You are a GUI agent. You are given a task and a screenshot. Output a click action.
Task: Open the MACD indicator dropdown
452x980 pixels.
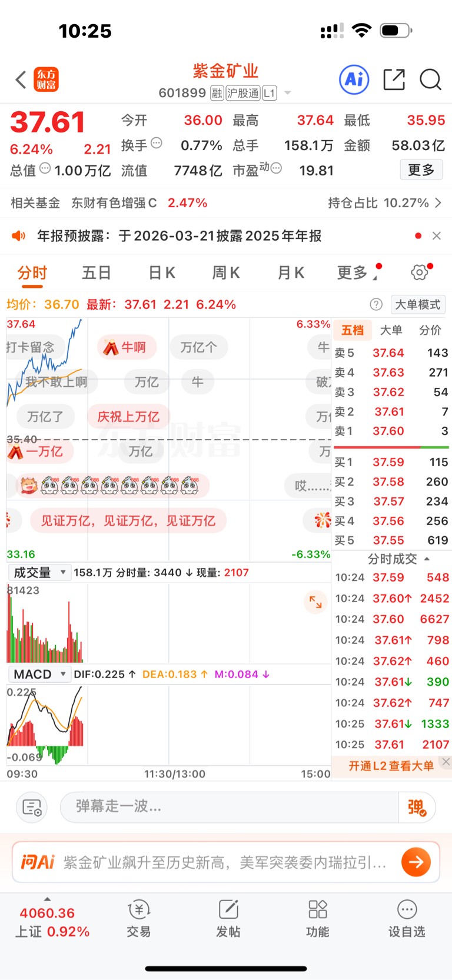(x=39, y=674)
